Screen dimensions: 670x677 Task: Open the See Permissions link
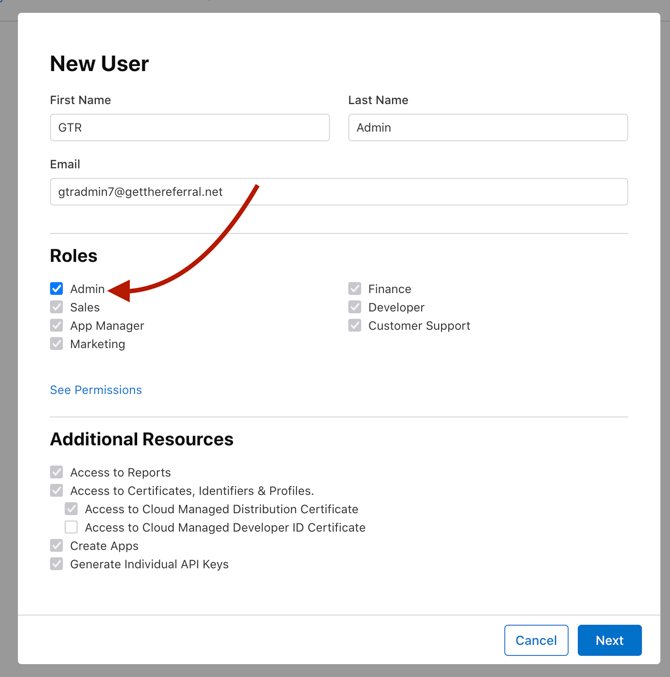point(96,390)
